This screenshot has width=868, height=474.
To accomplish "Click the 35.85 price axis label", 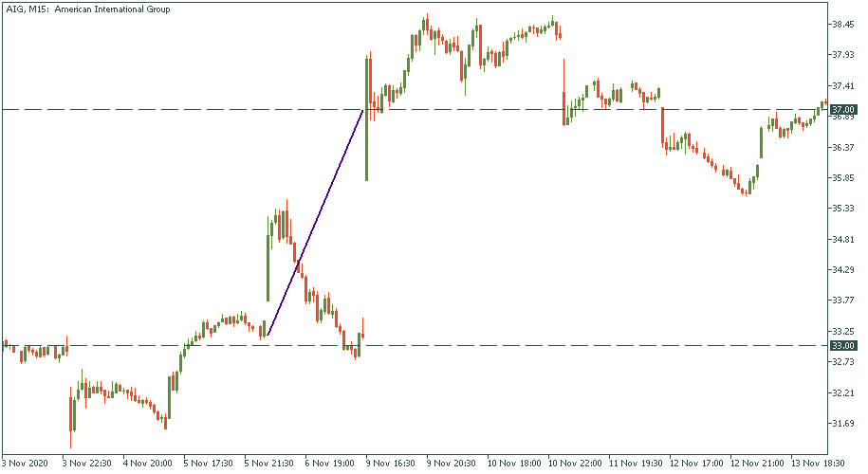I will 843,177.
